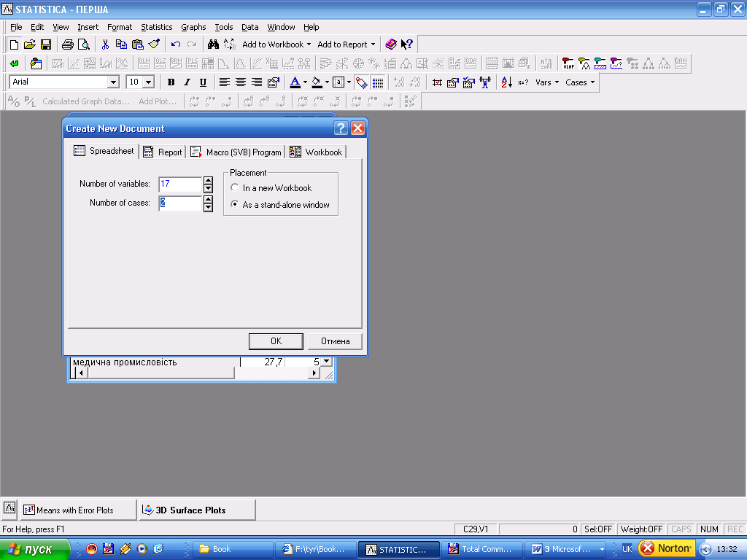Screen dimensions: 747x560
Task: Increase Number of variables with up spinner
Action: pyautogui.click(x=208, y=181)
